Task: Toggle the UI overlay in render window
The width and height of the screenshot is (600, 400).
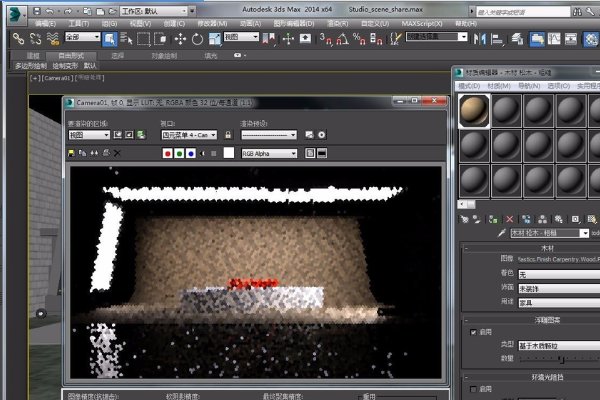Action: tap(310, 153)
